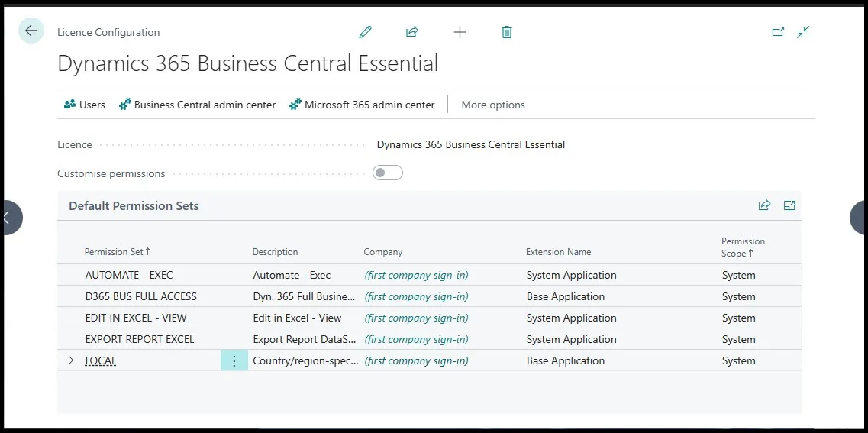
Task: Sort by Description column header
Action: (x=275, y=252)
